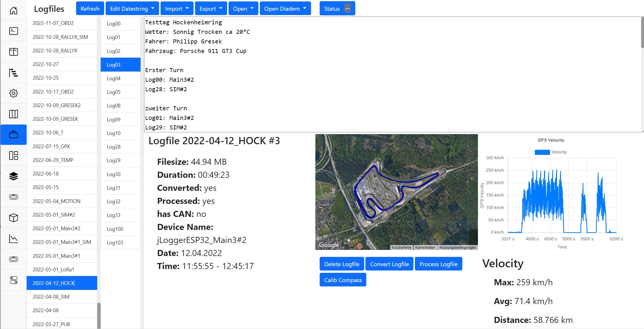Open the 3D cube sidebar icon
Image resolution: width=644 pixels, height=329 pixels.
[14, 218]
